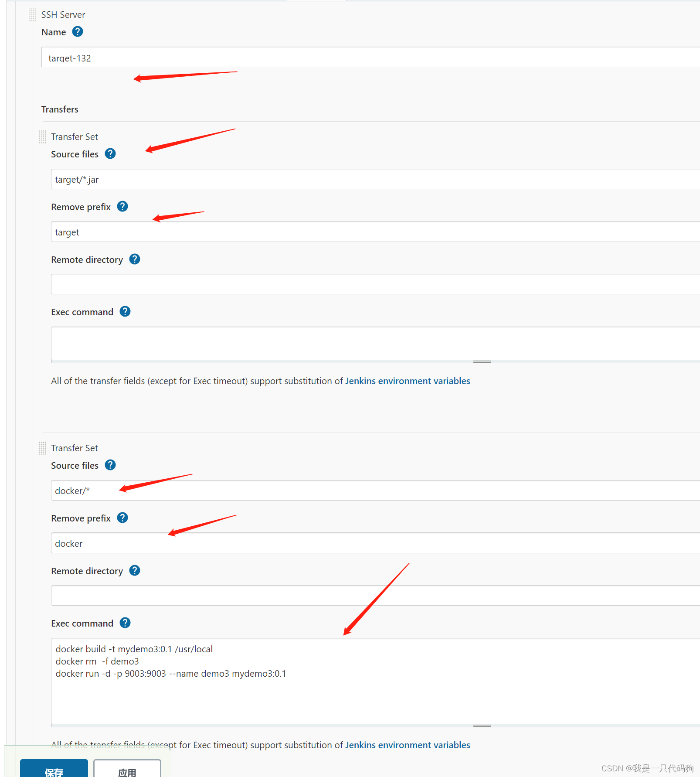Click the resize handle of first Exec command box

click(481, 361)
